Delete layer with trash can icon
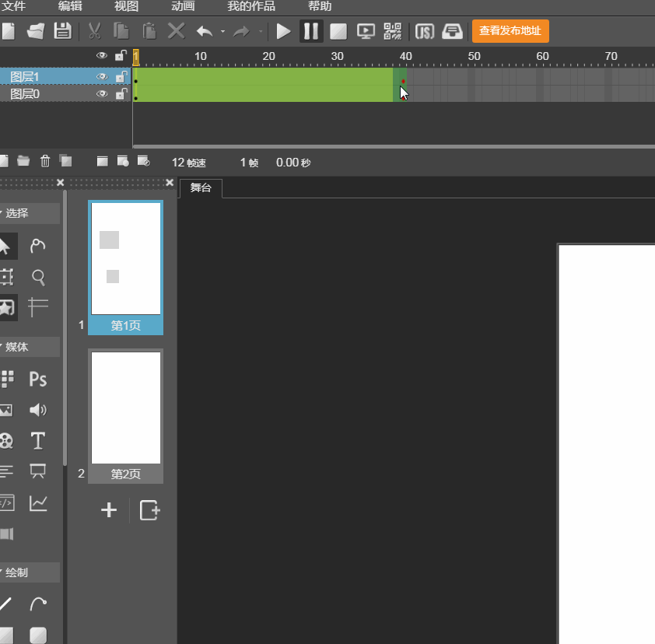The height and width of the screenshot is (644, 655). point(45,161)
